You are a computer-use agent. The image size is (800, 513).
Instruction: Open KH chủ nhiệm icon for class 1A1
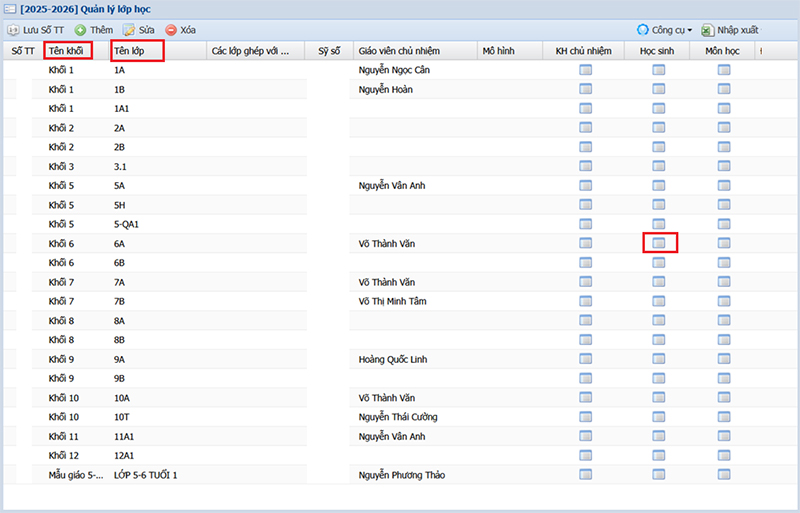pyautogui.click(x=586, y=108)
